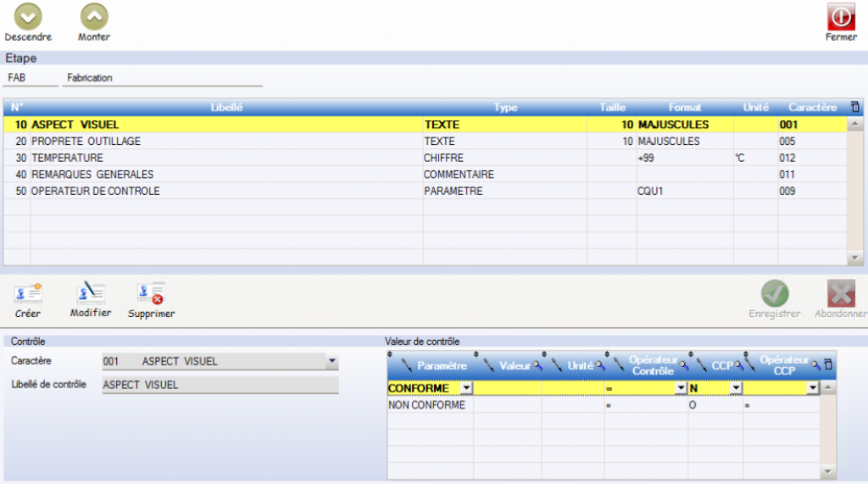Click the green Enregistrer checkmark icon
This screenshot has height=484, width=868.
coord(774,293)
